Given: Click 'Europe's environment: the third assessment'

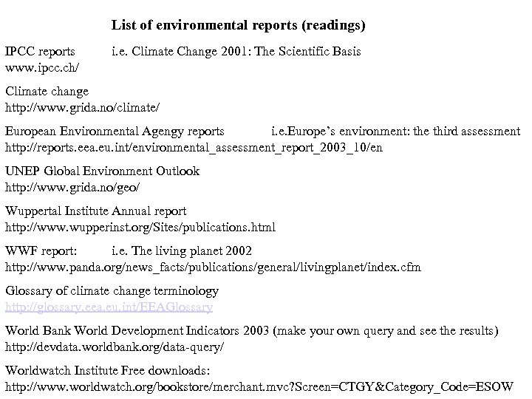Looking at the screenshot, I should (x=403, y=132).
